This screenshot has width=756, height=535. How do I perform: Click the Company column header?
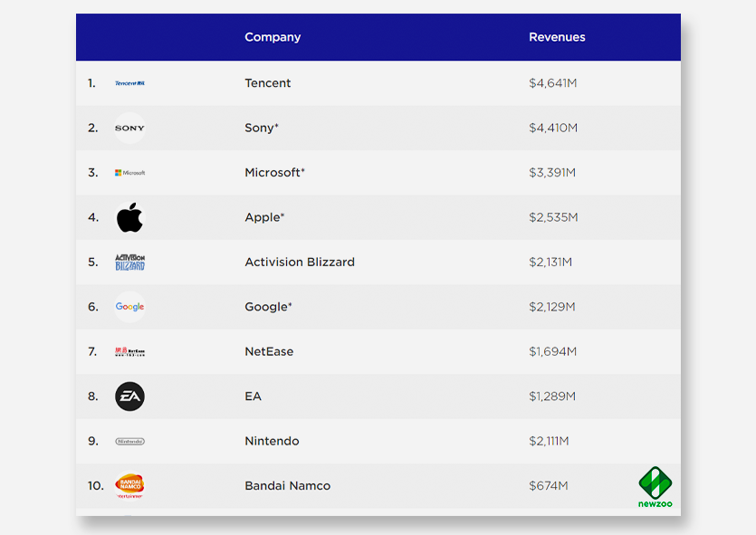pos(273,37)
